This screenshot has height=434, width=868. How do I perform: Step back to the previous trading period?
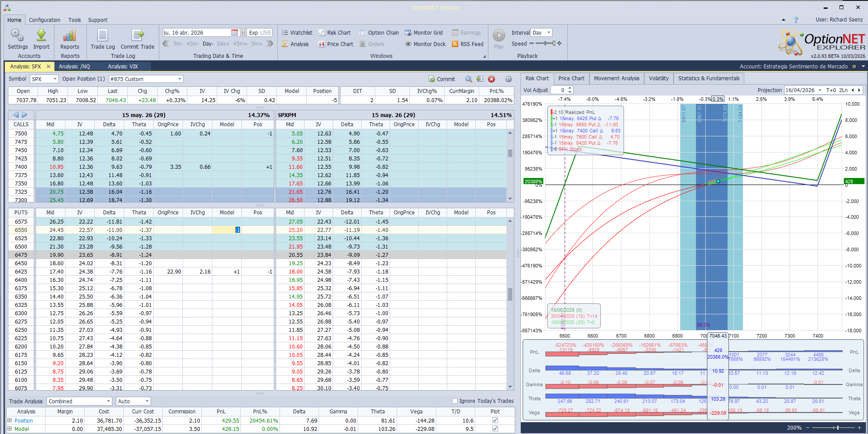[166, 43]
